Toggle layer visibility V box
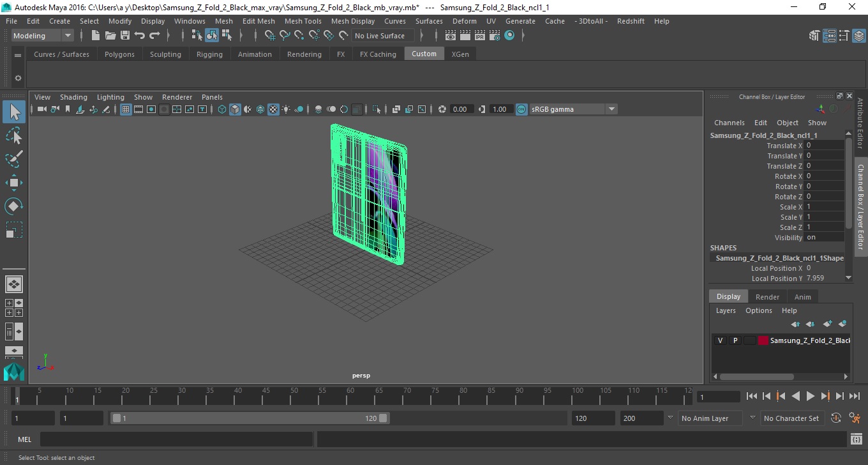 coord(720,340)
